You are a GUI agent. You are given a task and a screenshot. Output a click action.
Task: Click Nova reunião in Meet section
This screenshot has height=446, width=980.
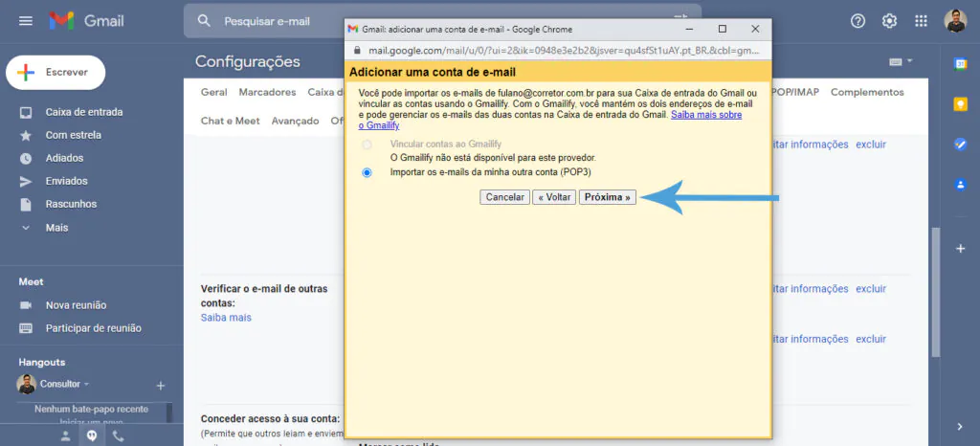77,305
